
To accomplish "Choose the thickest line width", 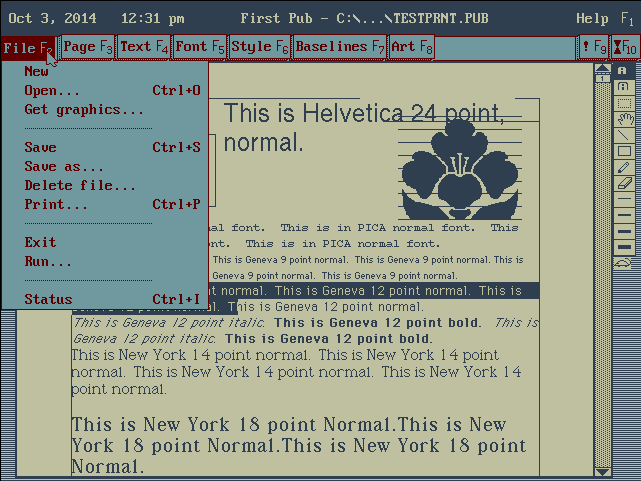I will click(623, 246).
